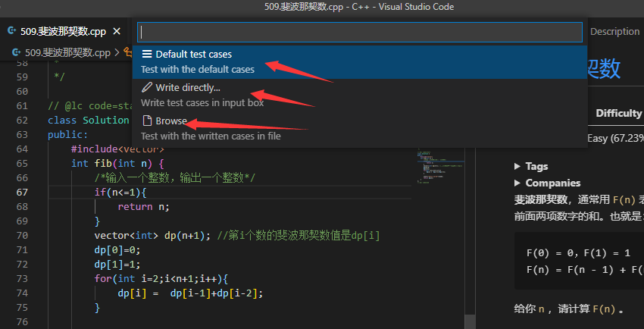Select the Default test cases option
The image size is (644, 329).
(193, 55)
